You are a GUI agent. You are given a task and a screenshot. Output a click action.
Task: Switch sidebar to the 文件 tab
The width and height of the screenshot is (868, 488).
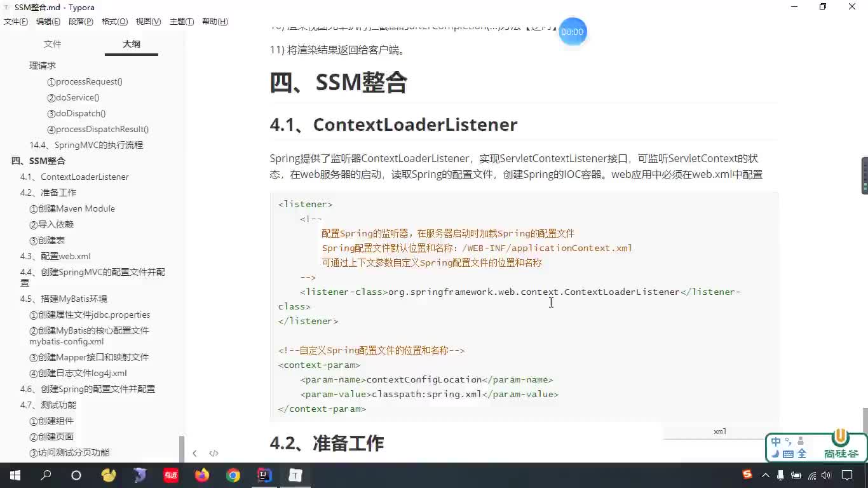52,44
